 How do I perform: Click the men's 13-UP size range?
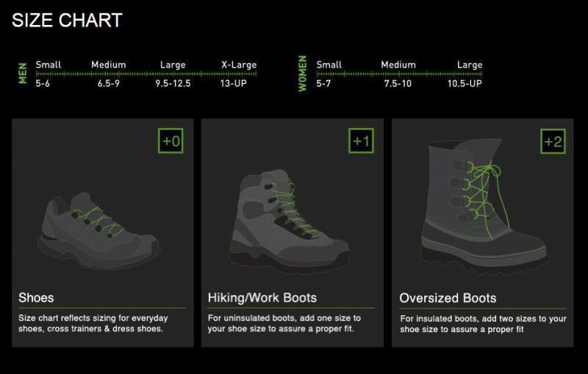(233, 83)
